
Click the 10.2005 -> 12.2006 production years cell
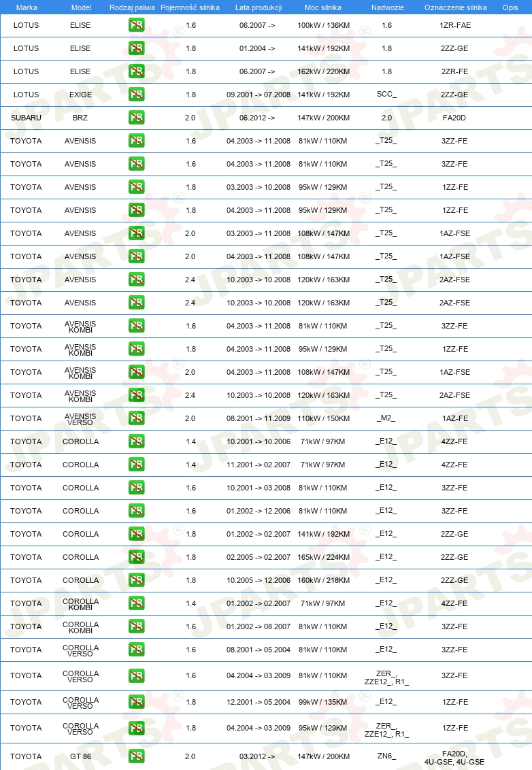pos(259,580)
